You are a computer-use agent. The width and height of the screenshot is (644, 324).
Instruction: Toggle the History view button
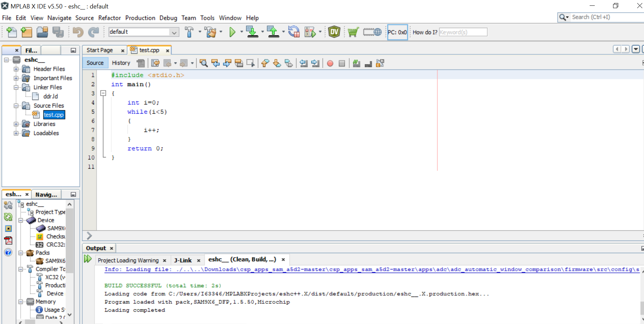click(x=121, y=63)
